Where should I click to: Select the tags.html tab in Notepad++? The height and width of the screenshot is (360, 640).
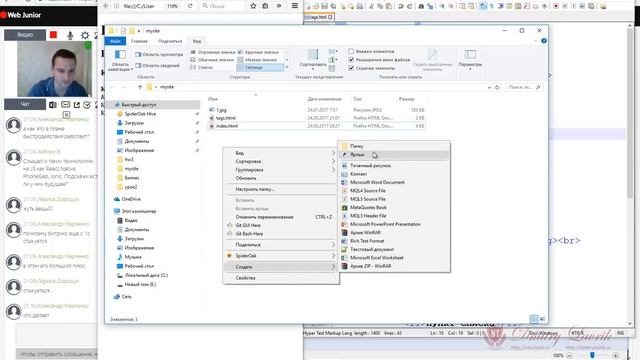coord(319,17)
